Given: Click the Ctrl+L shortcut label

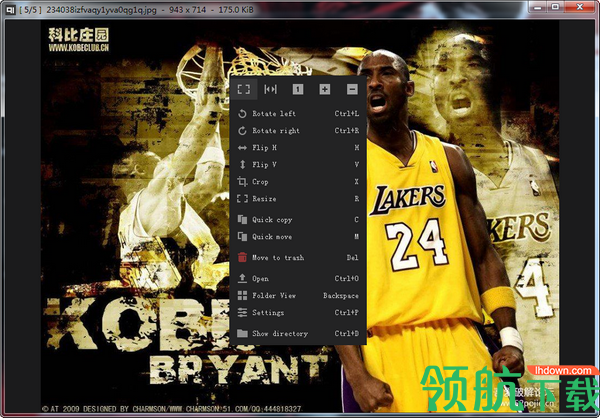Looking at the screenshot, I should (347, 114).
